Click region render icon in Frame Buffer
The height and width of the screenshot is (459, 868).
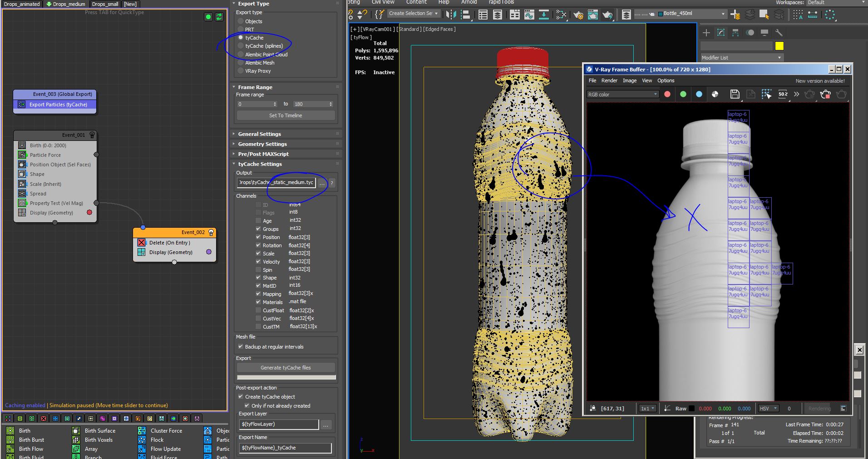[x=766, y=94]
